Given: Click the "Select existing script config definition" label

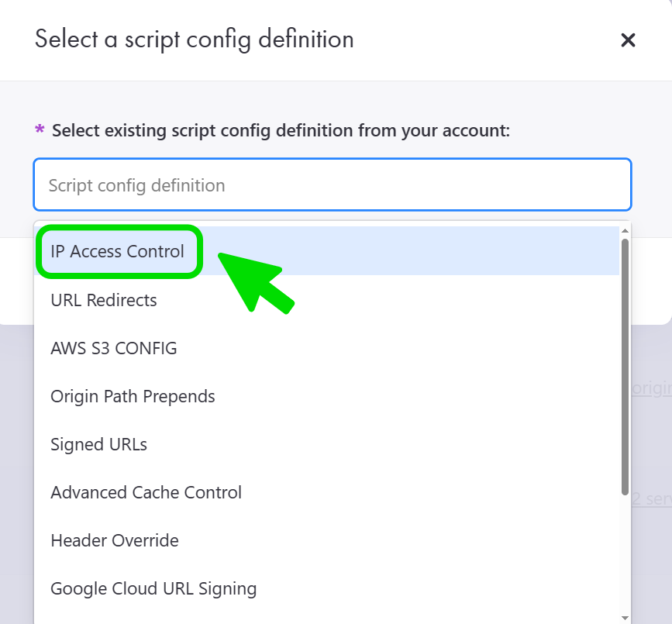Looking at the screenshot, I should click(x=281, y=130).
